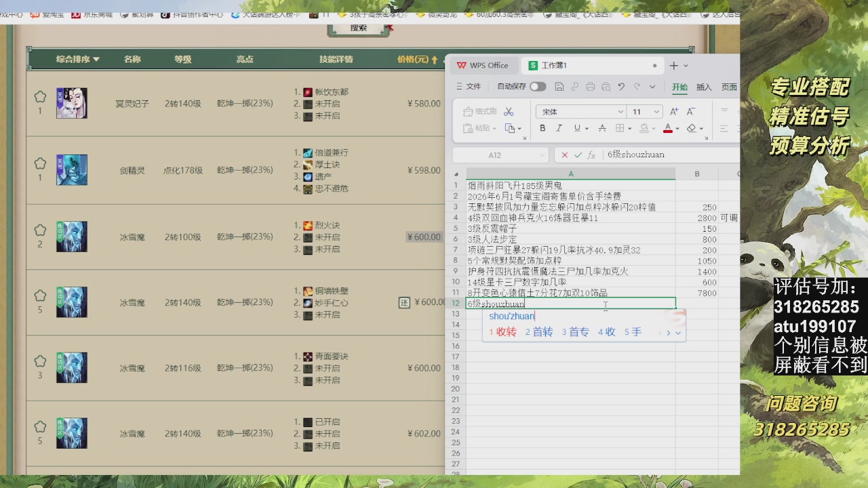The image size is (868, 488).
Task: Choose IME candidate 2 首转
Action: [x=539, y=332]
